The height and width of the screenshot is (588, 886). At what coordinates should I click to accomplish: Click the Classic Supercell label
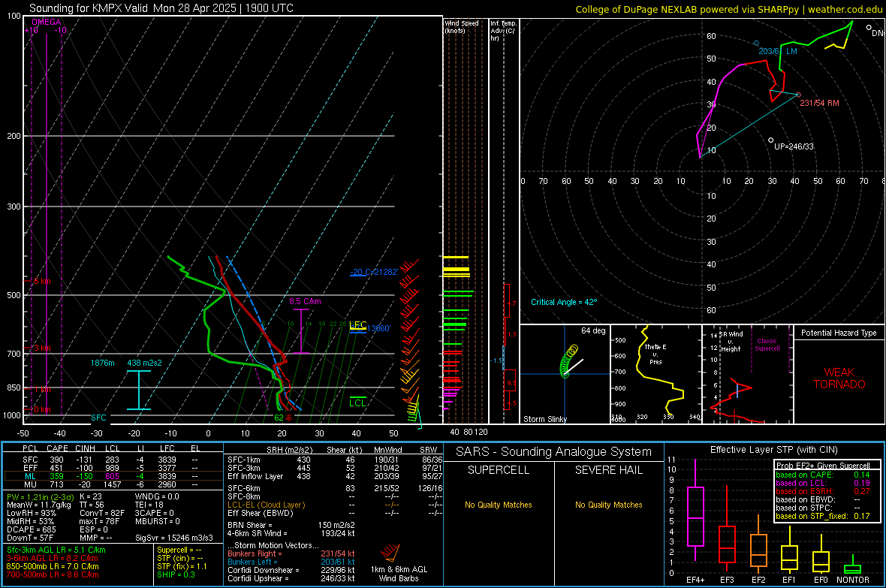767,345
